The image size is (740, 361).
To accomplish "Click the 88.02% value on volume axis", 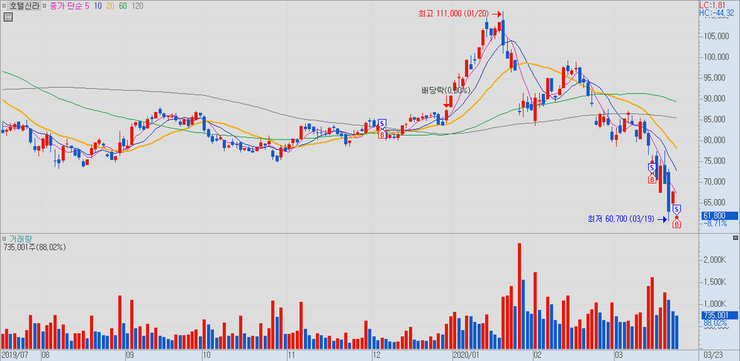I will pos(716,323).
